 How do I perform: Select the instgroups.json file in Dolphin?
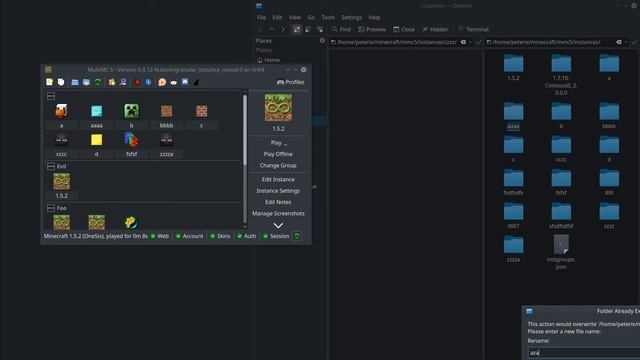pos(561,251)
